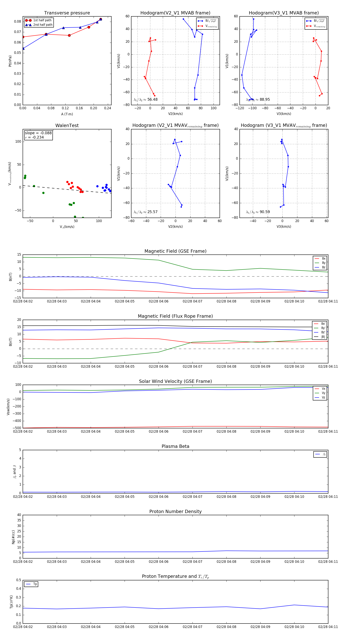This screenshot has height=644, width=351.
Task: Click the Bx' legend entry in flux rope plot
Action: click(320, 324)
